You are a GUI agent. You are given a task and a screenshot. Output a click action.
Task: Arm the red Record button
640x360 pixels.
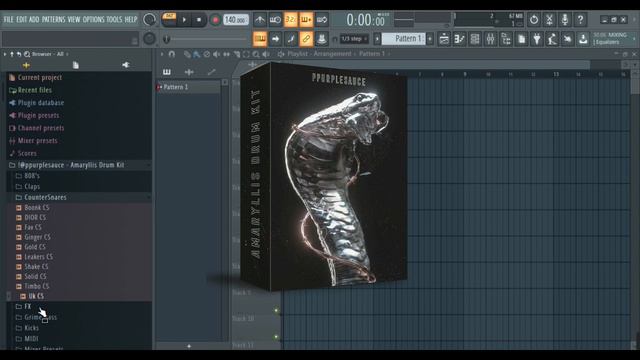point(215,20)
